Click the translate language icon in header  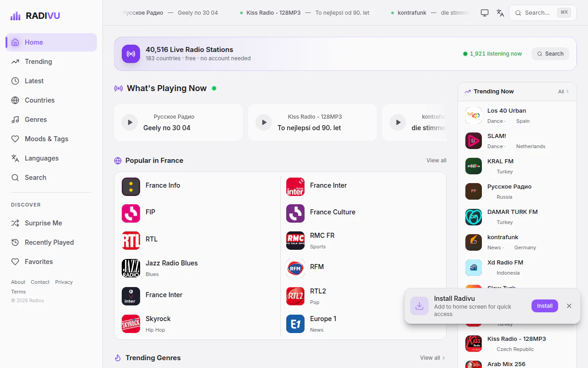click(x=500, y=13)
